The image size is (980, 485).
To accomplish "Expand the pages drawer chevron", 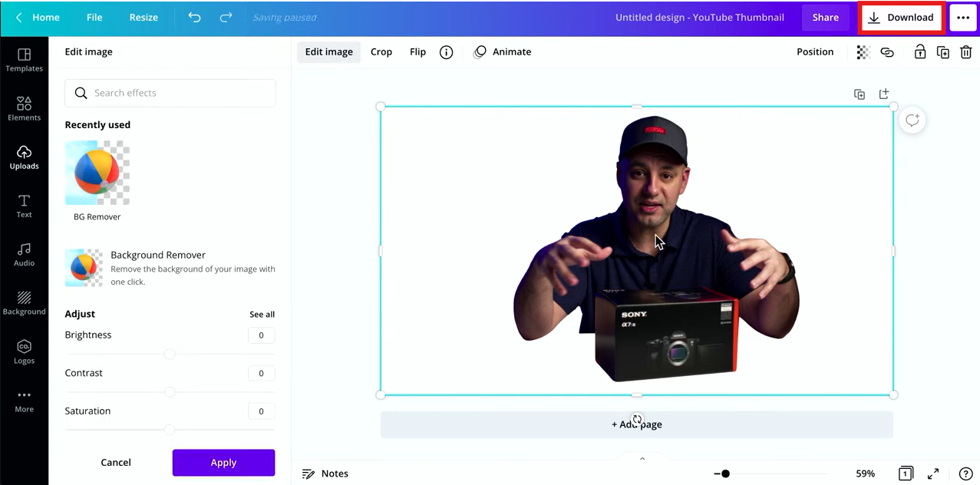I will [642, 459].
